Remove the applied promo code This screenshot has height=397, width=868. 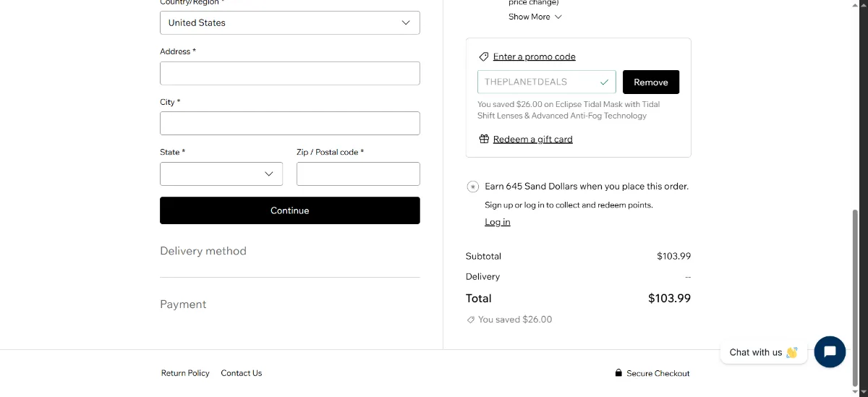pos(651,82)
